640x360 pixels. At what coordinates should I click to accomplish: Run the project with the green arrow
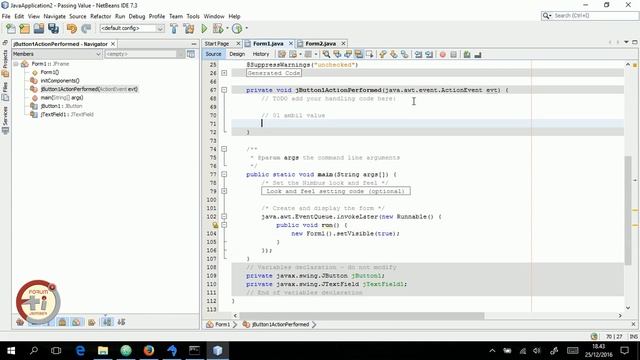tap(204, 28)
